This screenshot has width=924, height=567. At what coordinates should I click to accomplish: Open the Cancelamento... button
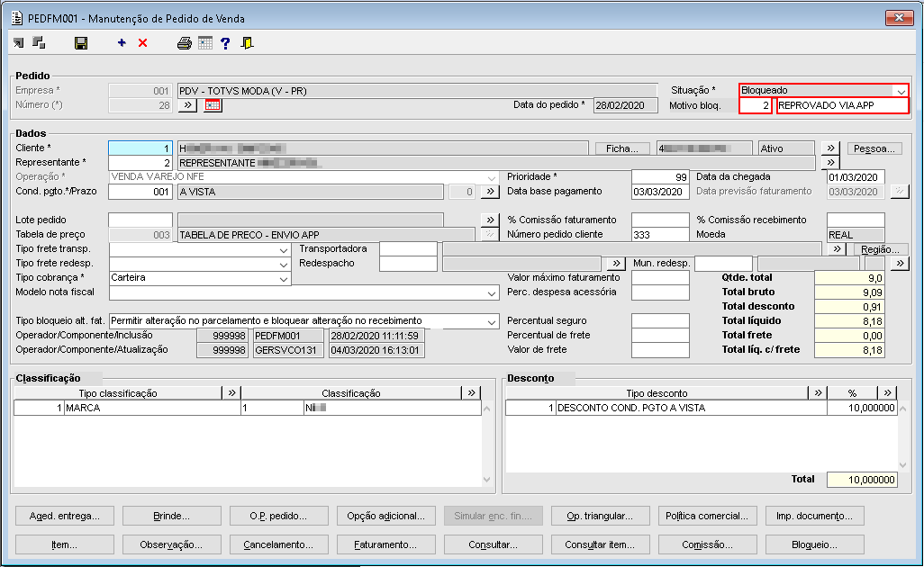[x=279, y=544]
